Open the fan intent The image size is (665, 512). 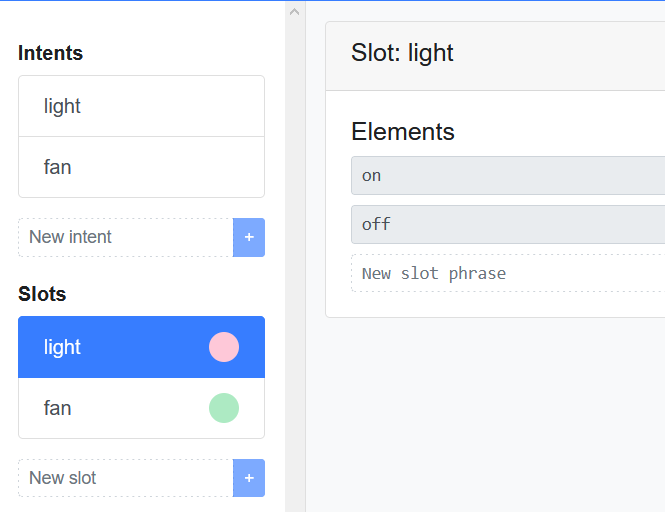point(141,167)
